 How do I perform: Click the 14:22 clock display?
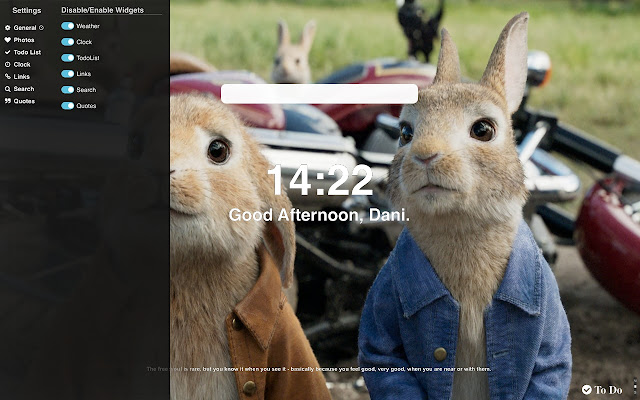point(320,180)
